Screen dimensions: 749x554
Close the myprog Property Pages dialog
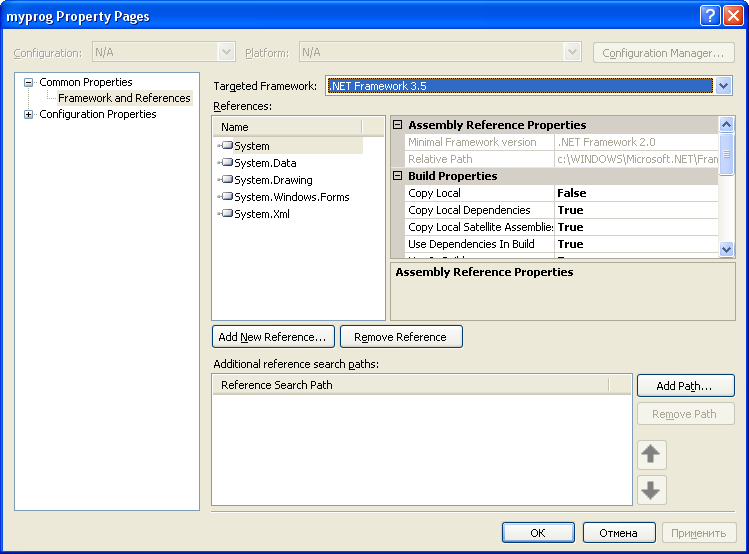(x=733, y=16)
